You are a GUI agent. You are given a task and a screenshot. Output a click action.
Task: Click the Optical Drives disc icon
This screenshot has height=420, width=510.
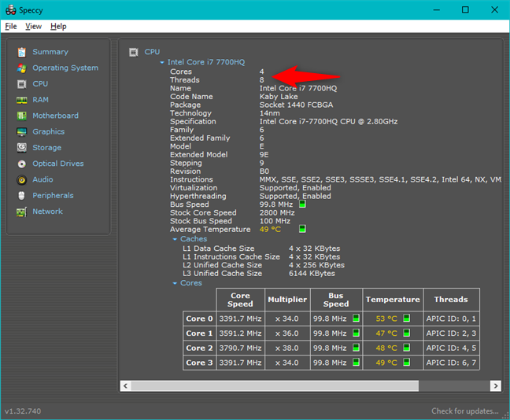click(22, 164)
